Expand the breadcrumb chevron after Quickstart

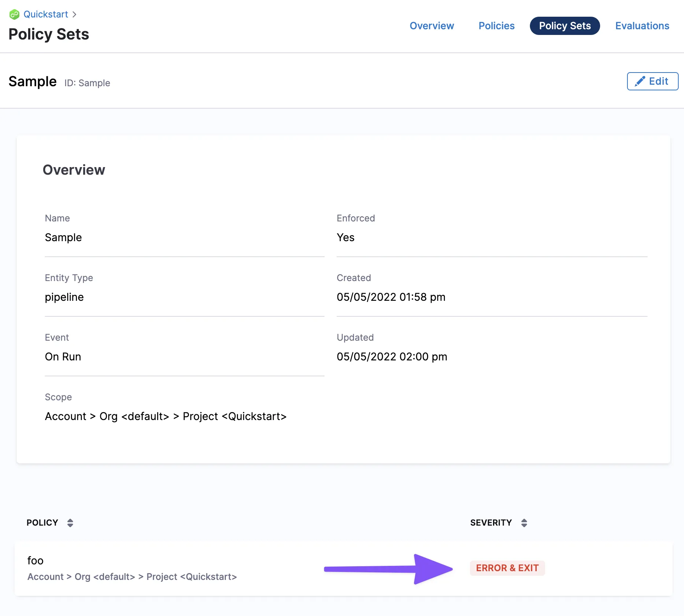tap(74, 14)
